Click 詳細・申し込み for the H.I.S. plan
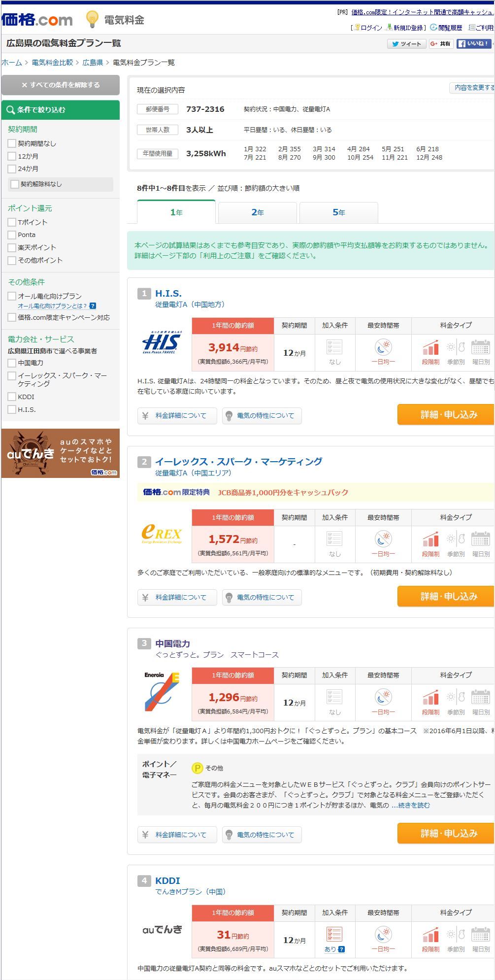The image size is (495, 980). (446, 414)
